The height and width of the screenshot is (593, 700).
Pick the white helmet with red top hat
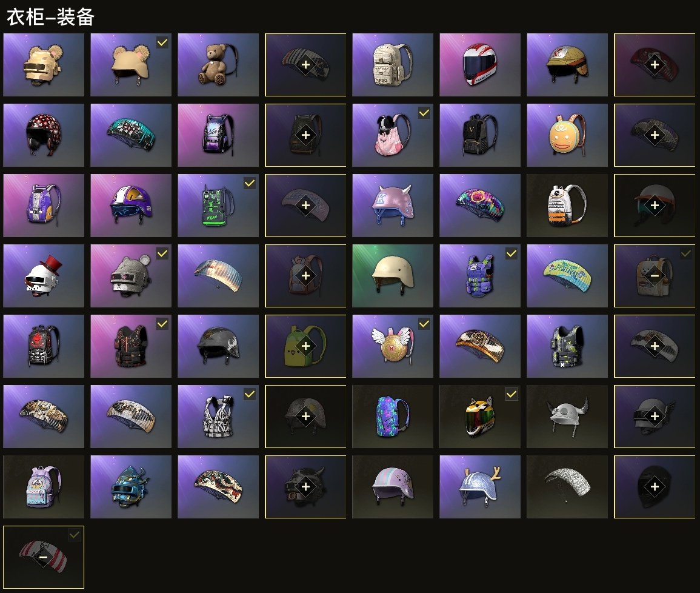43,275
